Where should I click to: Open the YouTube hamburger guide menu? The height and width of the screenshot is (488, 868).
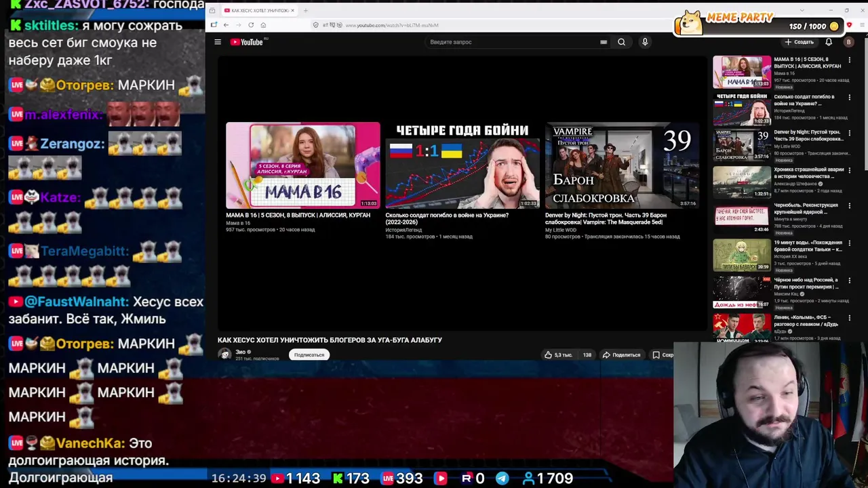pos(218,42)
